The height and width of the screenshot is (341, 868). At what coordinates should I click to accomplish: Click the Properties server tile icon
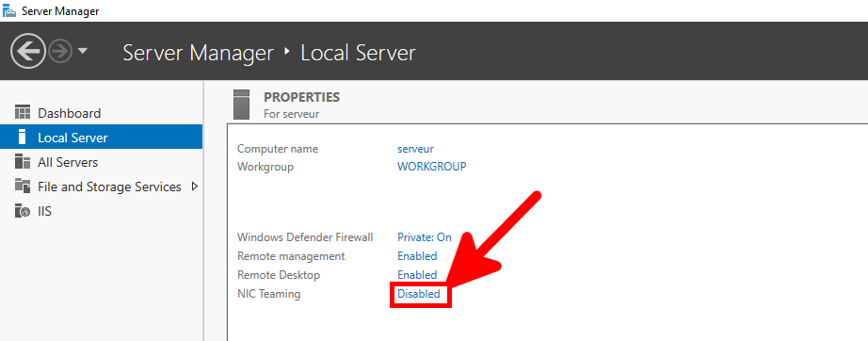pos(242,105)
